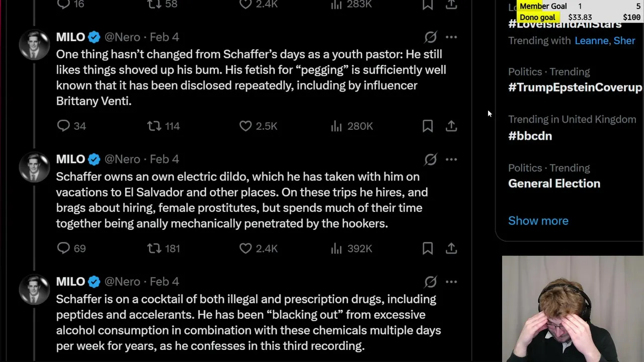Reply to the Brittany Venti tweet
644x362 pixels.
tap(63, 126)
